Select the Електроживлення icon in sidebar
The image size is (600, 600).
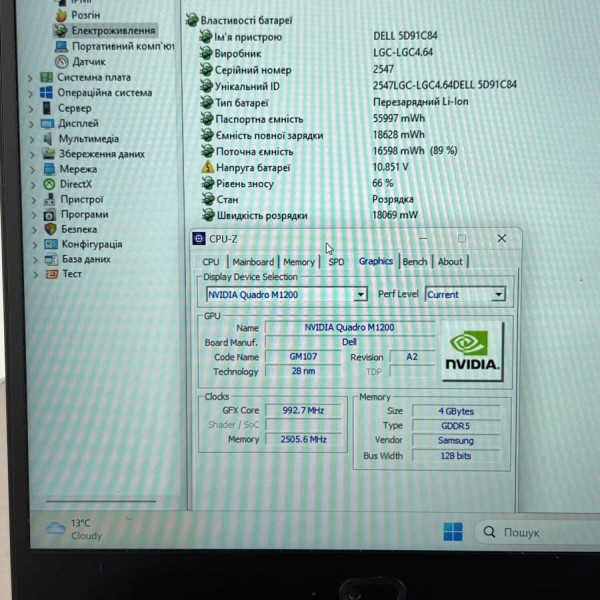coord(60,31)
